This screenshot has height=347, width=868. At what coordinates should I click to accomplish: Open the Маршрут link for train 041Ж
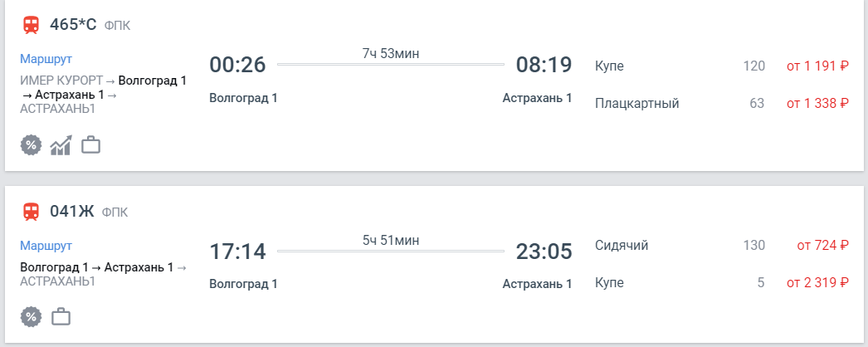(46, 246)
